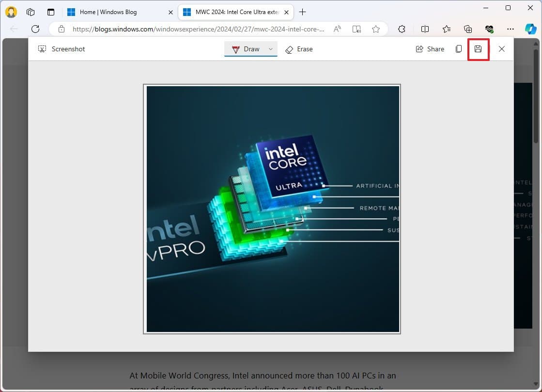Share the screenshot
The height and width of the screenshot is (392, 542).
coord(430,49)
